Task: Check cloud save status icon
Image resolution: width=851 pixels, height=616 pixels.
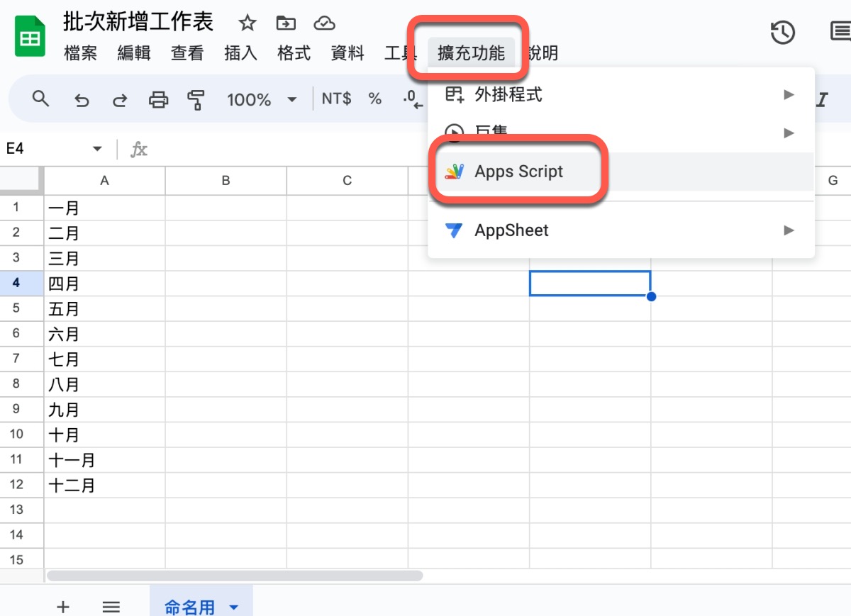Action: point(324,23)
